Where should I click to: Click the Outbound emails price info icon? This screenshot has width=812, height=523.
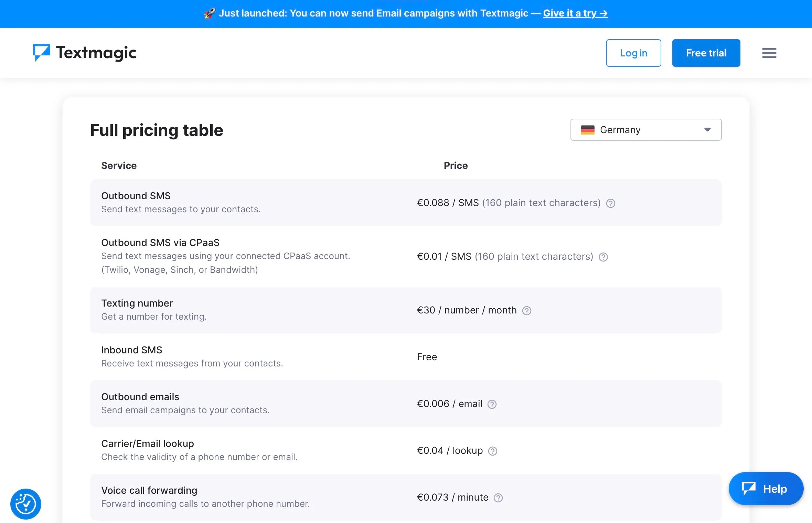click(492, 404)
